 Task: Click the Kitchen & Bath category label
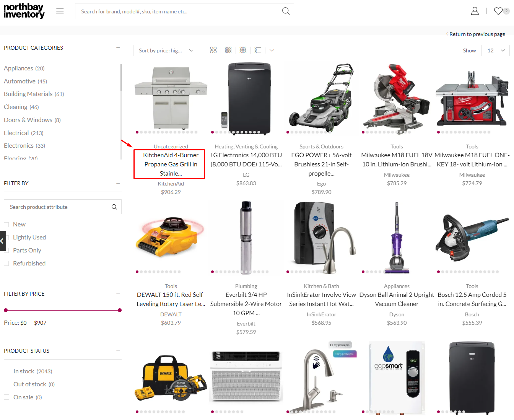[x=321, y=286]
